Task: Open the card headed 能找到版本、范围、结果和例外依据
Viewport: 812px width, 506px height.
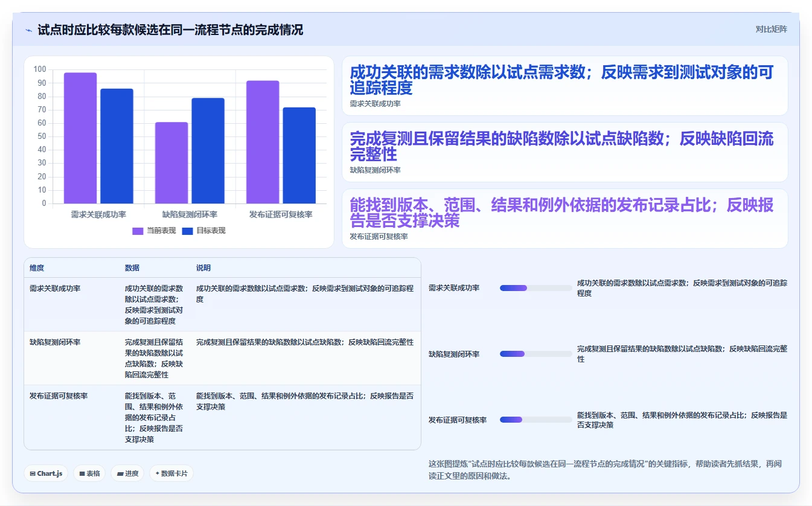Action: point(565,219)
